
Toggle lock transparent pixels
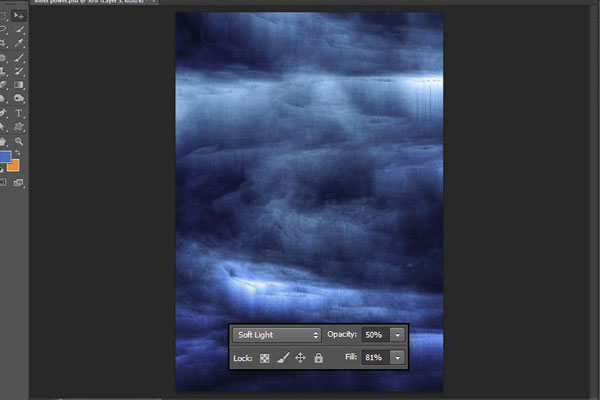tap(264, 358)
